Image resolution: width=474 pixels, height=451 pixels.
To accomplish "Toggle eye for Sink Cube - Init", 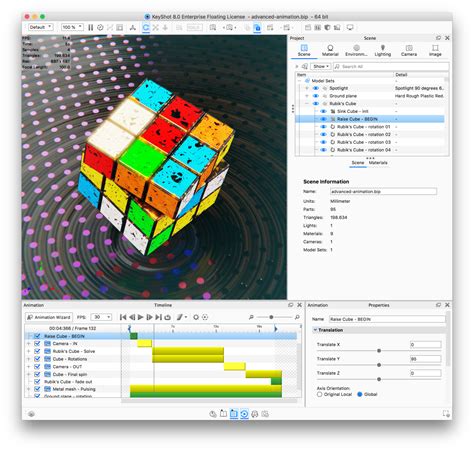I will click(x=323, y=111).
